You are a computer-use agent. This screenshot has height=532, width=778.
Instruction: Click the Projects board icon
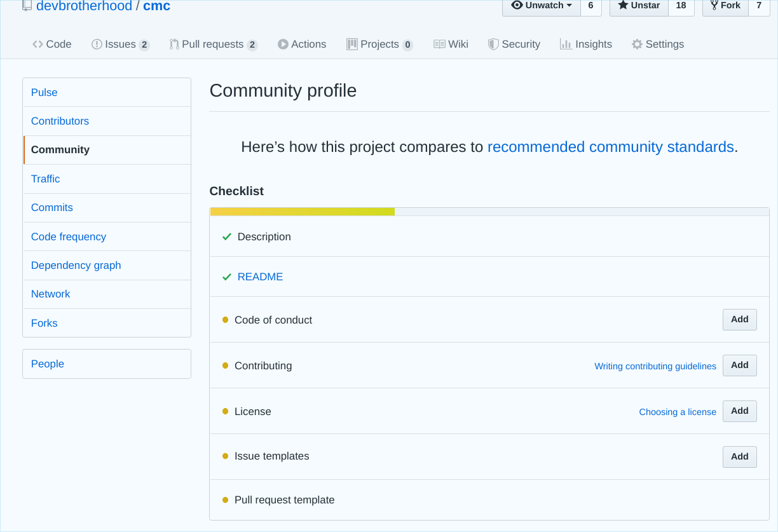[351, 44]
